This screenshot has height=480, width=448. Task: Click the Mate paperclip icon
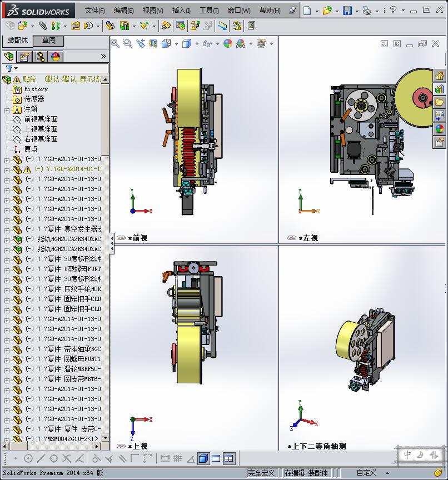(x=43, y=26)
